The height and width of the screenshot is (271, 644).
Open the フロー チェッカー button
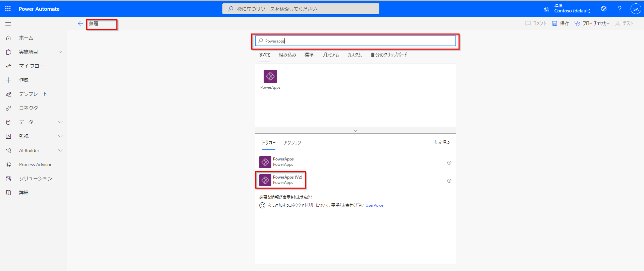coord(592,23)
